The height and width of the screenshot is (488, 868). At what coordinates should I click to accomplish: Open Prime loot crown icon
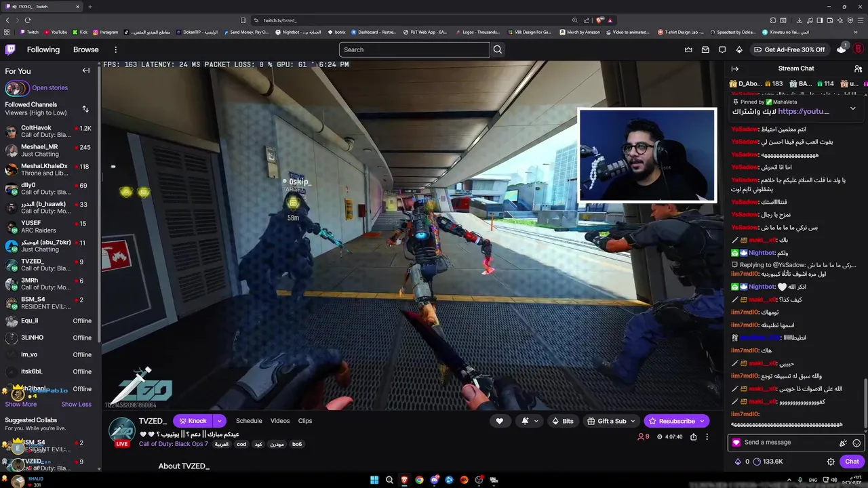pyautogui.click(x=688, y=49)
